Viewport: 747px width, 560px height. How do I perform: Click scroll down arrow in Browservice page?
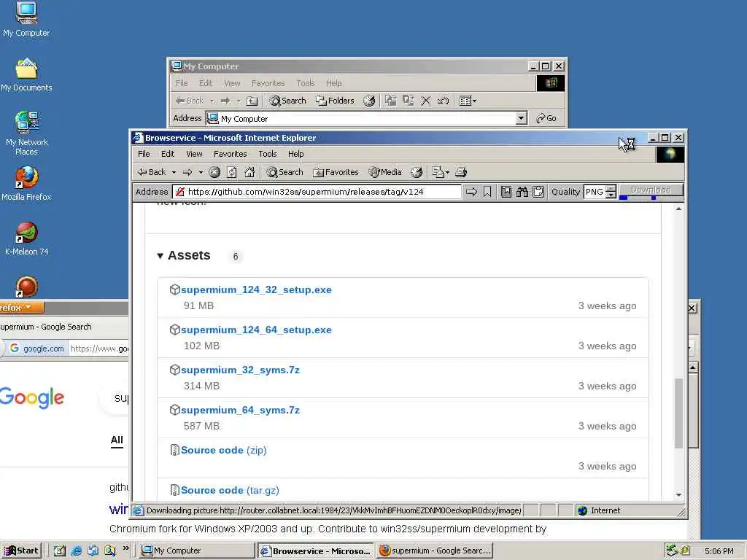(678, 495)
